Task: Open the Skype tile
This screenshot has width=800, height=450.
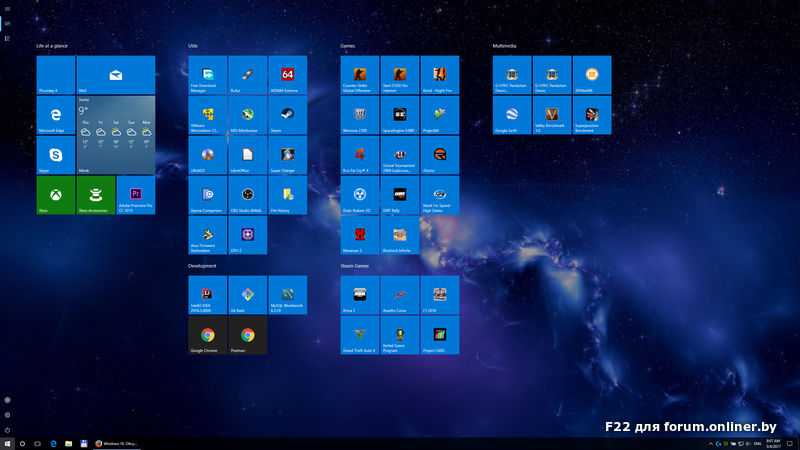Action: pyautogui.click(x=56, y=155)
